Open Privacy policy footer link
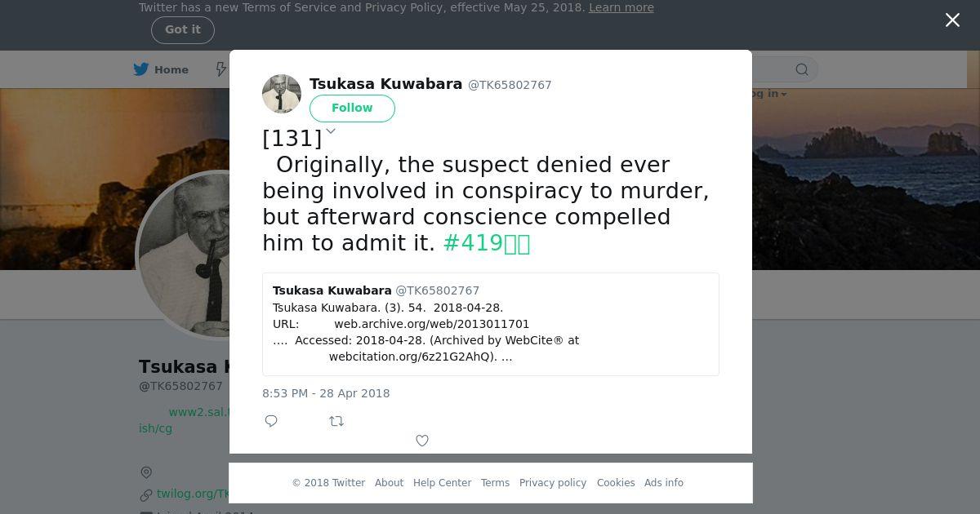Screen dimensions: 980x514 click(553, 483)
